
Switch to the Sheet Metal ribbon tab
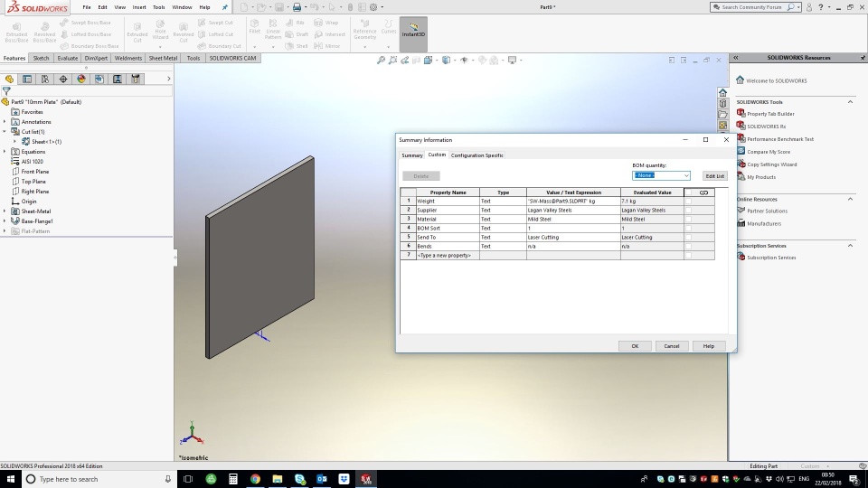coord(163,58)
